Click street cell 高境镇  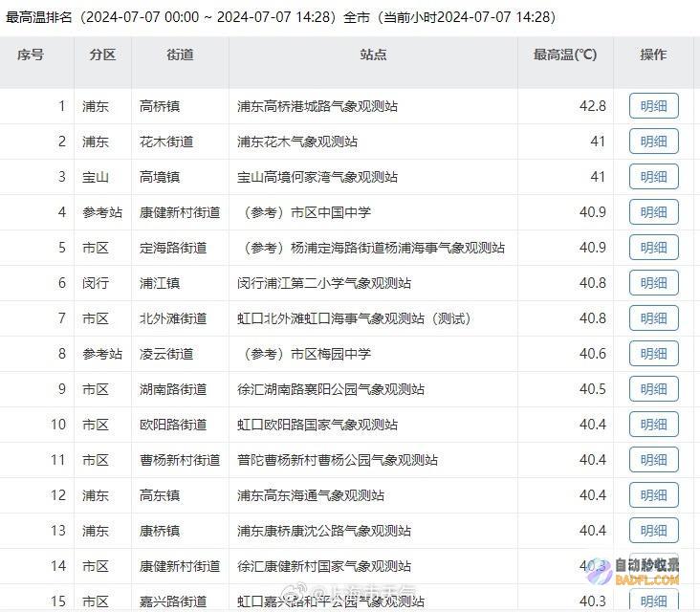pyautogui.click(x=160, y=177)
